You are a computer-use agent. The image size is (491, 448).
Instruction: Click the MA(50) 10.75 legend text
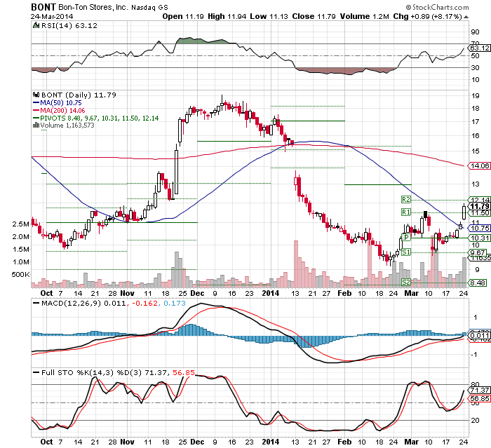coord(61,102)
